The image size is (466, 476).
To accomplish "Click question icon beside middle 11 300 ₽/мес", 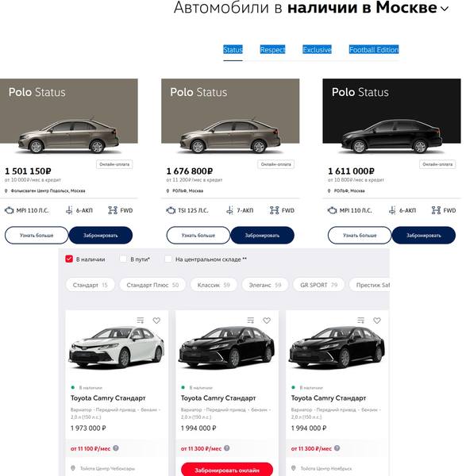I will point(226,448).
